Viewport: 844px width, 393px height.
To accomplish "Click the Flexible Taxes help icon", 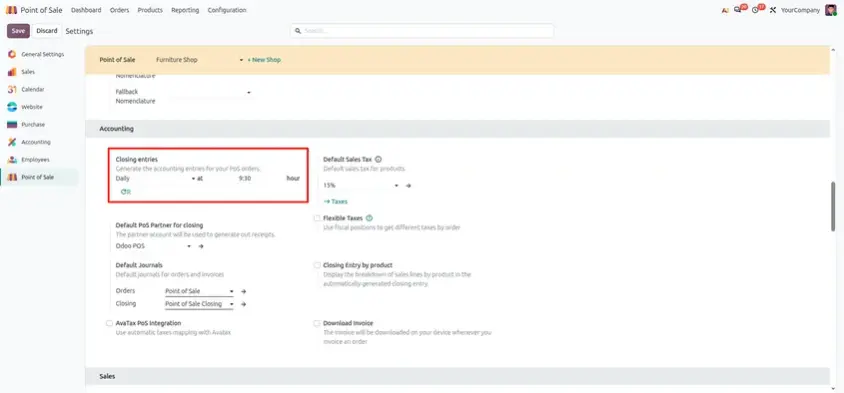I will pos(369,218).
